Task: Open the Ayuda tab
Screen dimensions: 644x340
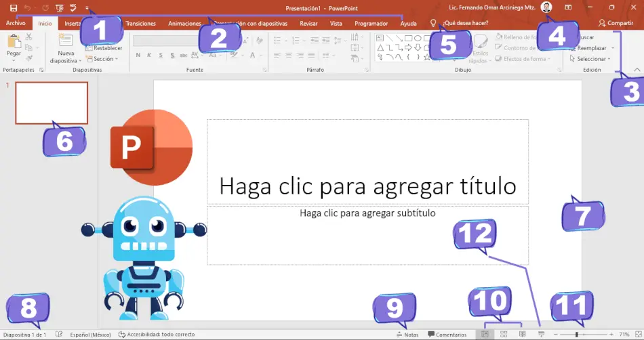Action: coord(408,24)
